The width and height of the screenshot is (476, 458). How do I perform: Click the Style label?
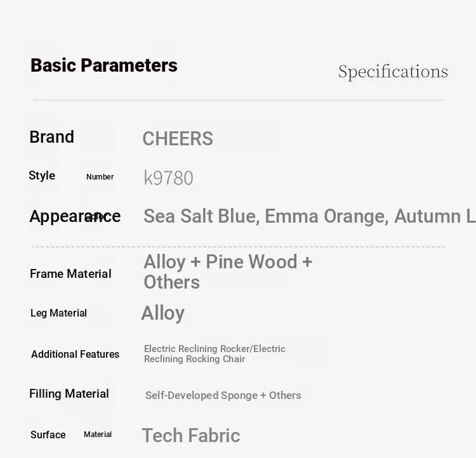tap(42, 176)
